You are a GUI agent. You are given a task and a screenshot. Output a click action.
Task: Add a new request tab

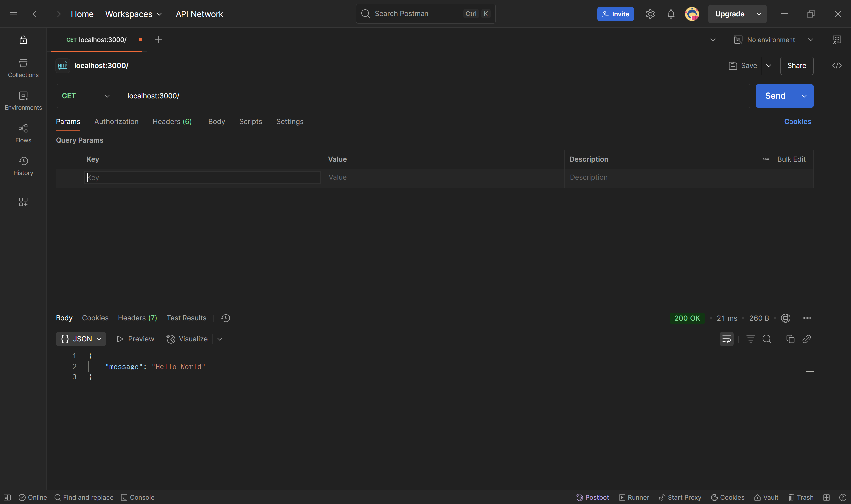point(158,40)
